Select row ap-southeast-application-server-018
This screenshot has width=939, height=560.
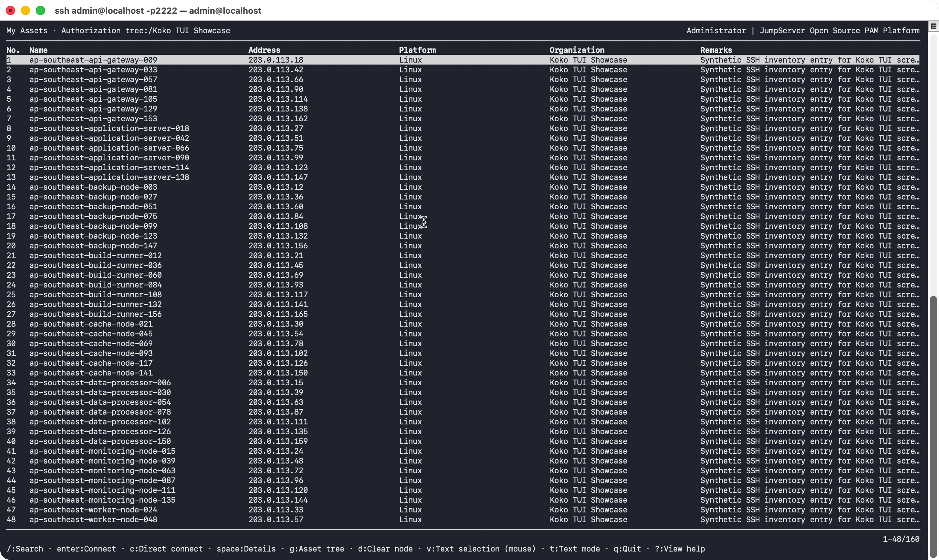pyautogui.click(x=463, y=128)
